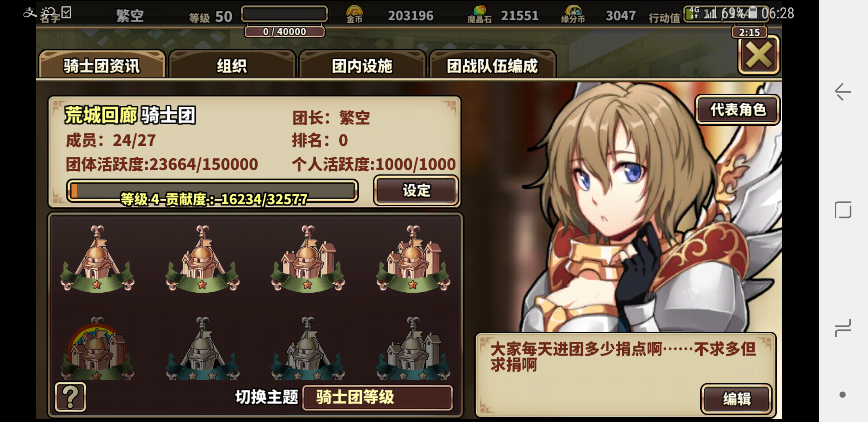Close the knight order panel with X
The image size is (868, 422).
[759, 55]
